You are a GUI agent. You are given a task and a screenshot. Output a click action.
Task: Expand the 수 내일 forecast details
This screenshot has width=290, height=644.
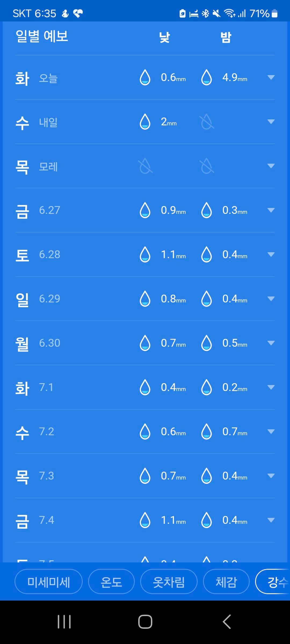coord(271,122)
